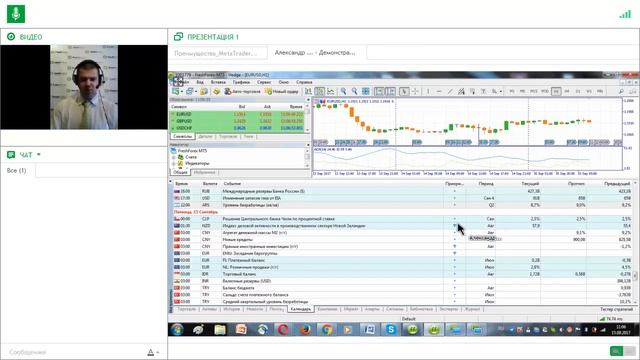Open the New Chart dropdown arrow
640x360 pixels.
[182, 92]
